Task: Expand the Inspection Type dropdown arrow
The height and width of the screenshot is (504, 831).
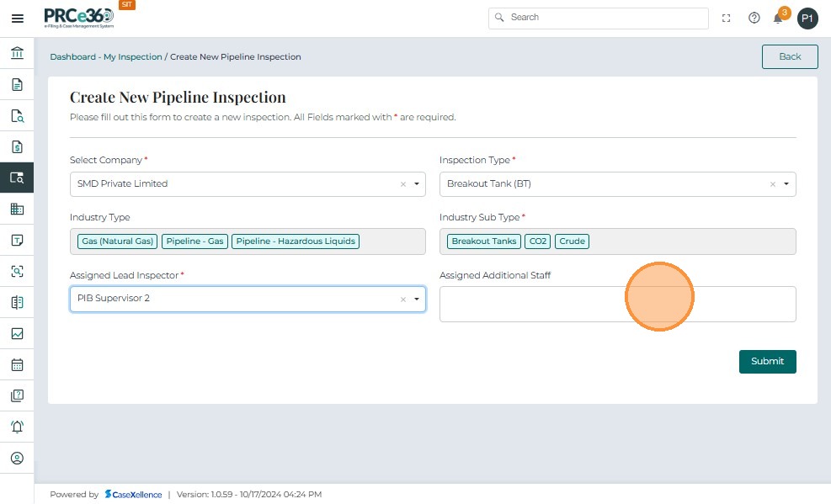Action: (786, 184)
